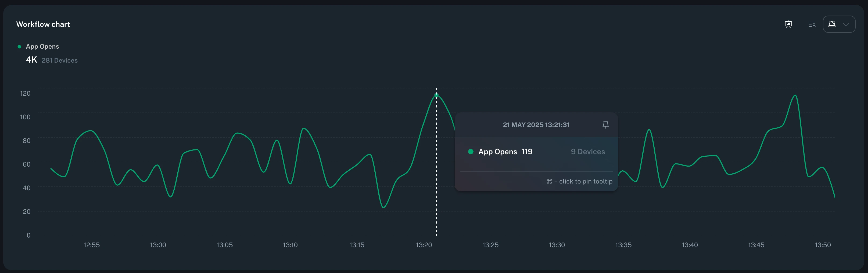
Task: Click the 21 MAY 2025 13:21:31 tooltip timestamp
Action: [x=536, y=124]
